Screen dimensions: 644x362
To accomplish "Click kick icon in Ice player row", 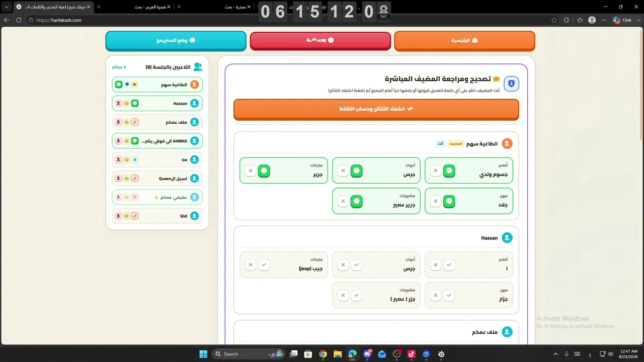I will [119, 160].
